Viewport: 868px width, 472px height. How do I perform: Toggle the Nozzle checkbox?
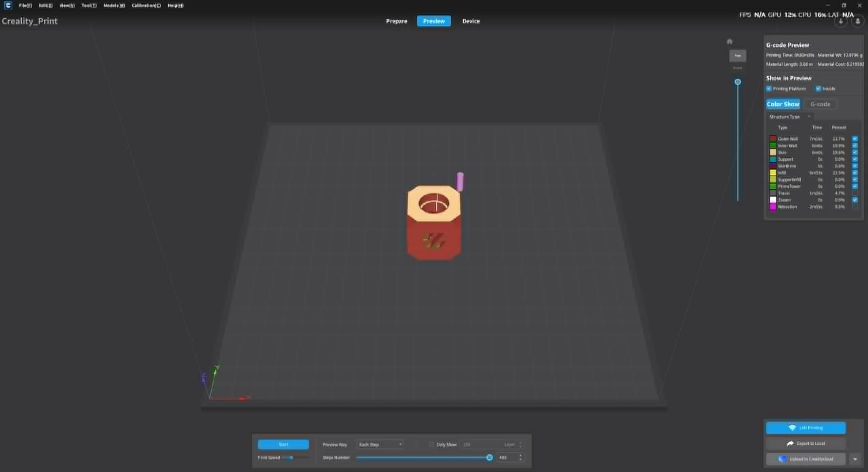[x=818, y=88]
